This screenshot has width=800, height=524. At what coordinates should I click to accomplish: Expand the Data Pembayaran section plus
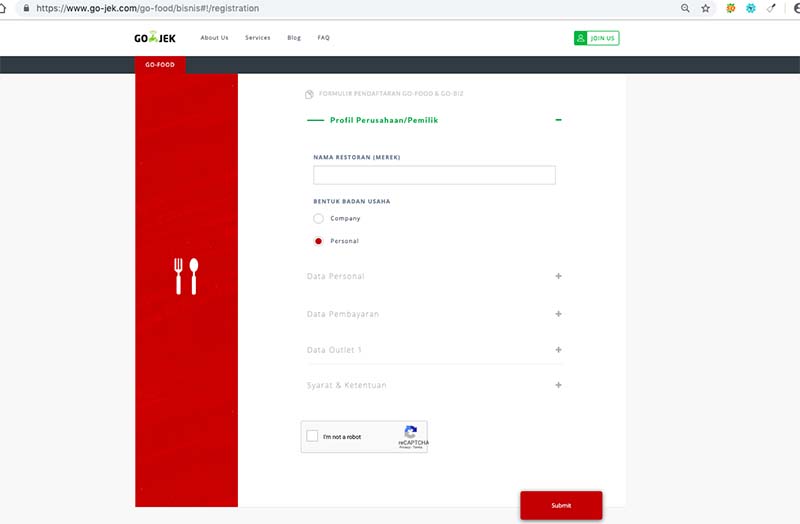(559, 314)
